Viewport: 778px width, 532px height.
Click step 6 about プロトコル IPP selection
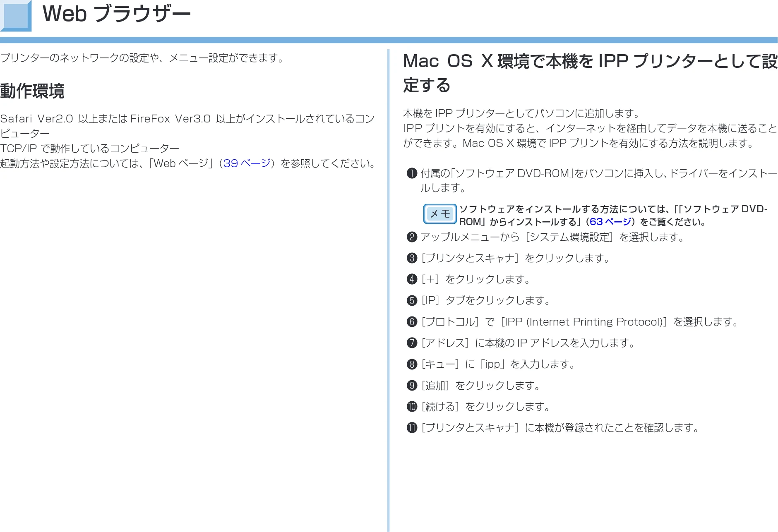pos(573,322)
